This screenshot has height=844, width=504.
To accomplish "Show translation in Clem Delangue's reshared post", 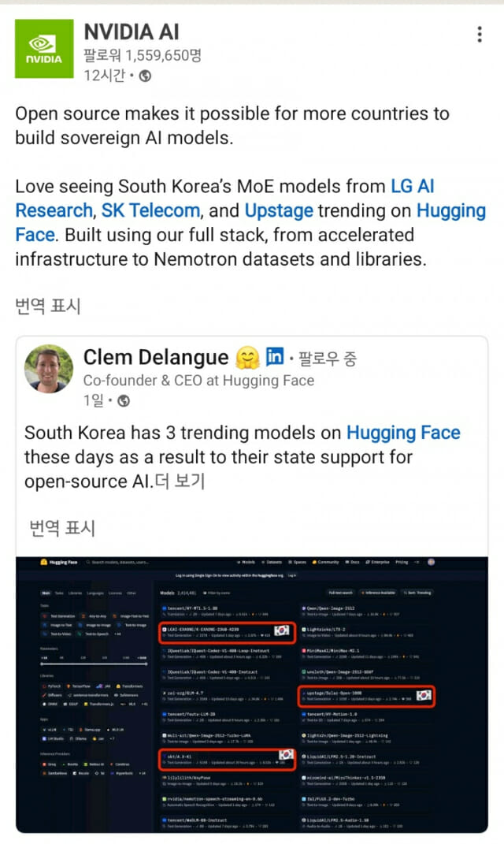I will click(x=61, y=527).
